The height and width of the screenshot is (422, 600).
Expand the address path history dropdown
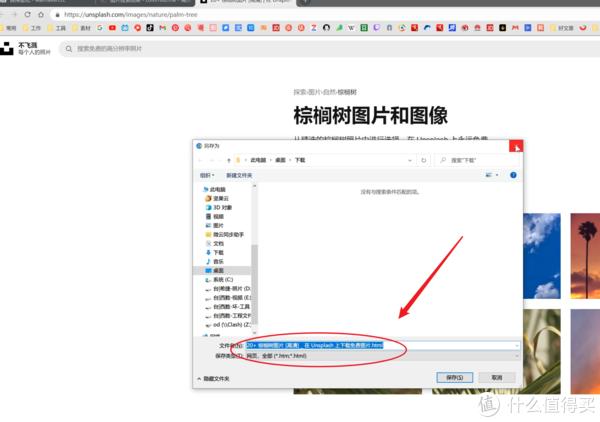(410, 160)
